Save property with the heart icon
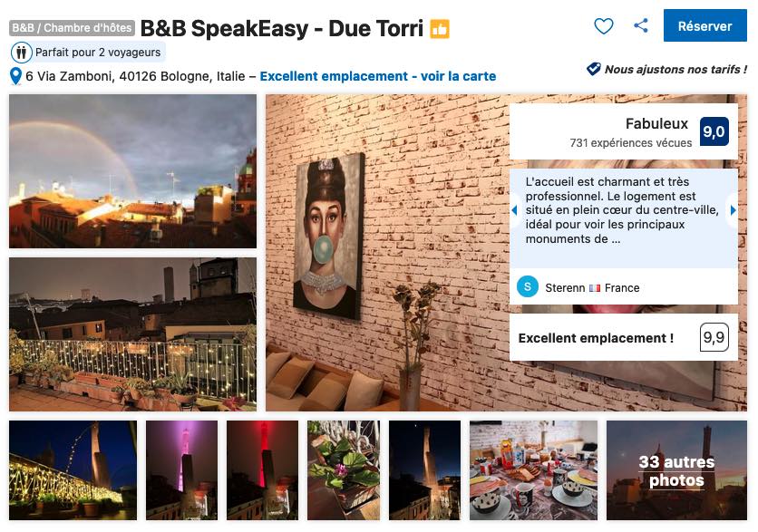 click(x=603, y=26)
